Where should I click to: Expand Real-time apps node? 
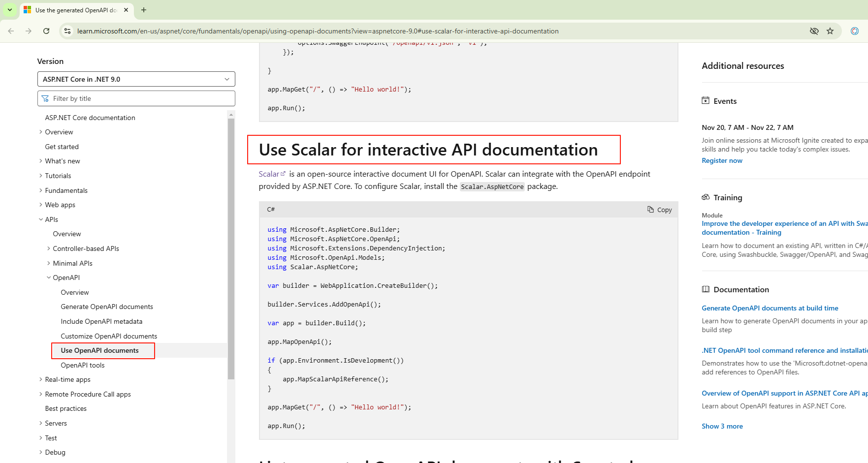pyautogui.click(x=41, y=379)
